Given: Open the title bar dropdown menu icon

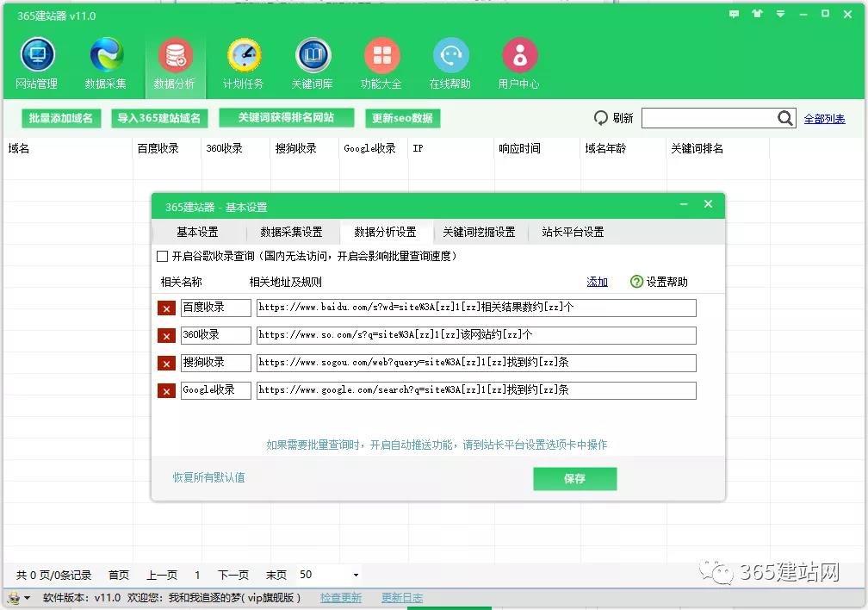Looking at the screenshot, I should 780,14.
